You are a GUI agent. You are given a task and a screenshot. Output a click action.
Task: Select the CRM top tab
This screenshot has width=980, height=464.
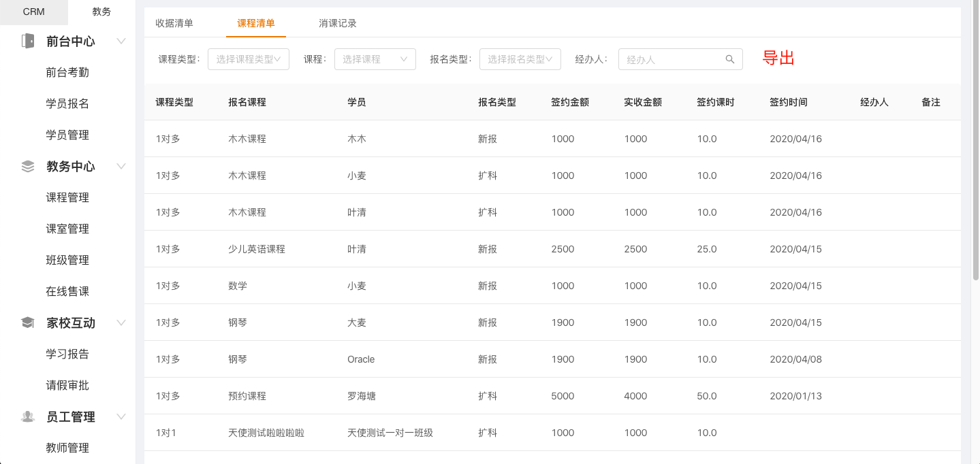pyautogui.click(x=33, y=12)
